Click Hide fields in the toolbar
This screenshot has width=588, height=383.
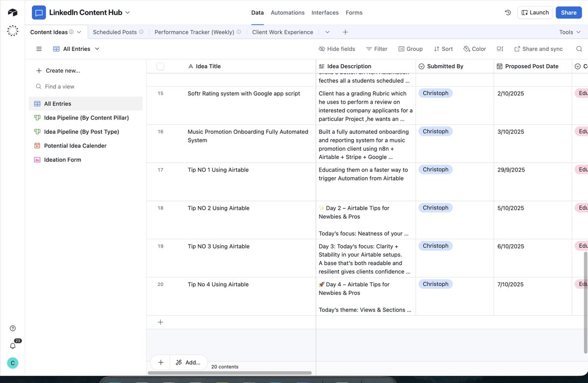pos(337,49)
